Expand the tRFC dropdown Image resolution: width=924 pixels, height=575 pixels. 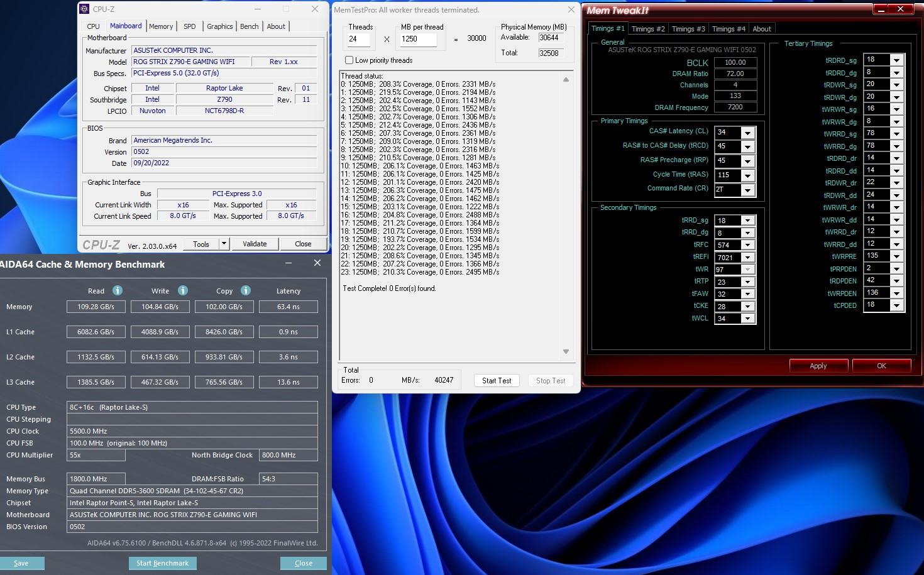747,245
